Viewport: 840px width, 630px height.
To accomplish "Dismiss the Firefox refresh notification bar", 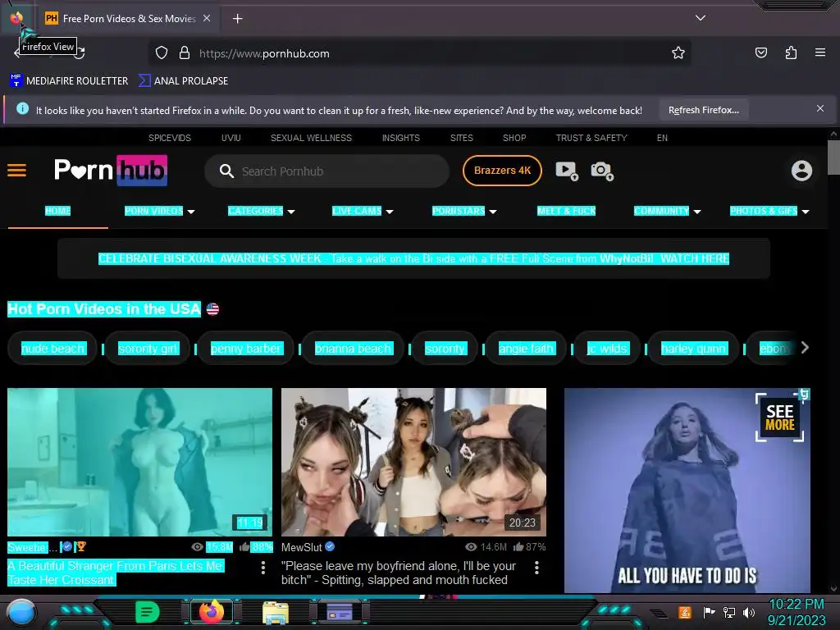I will pos(820,109).
